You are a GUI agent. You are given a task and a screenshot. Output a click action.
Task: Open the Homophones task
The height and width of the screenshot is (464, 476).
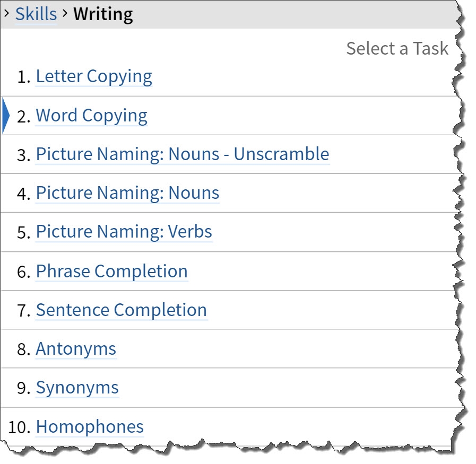coord(90,426)
